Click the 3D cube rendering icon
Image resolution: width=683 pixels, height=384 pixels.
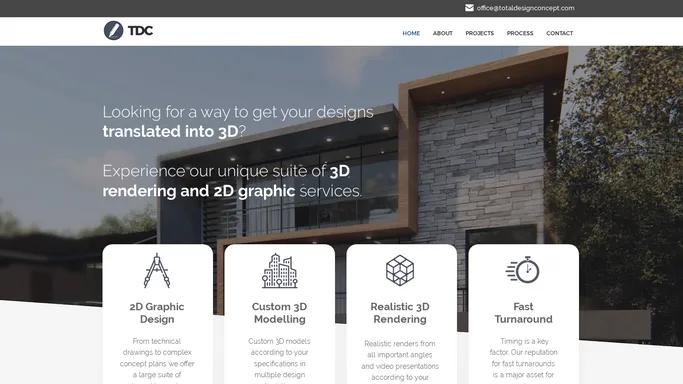tap(400, 270)
